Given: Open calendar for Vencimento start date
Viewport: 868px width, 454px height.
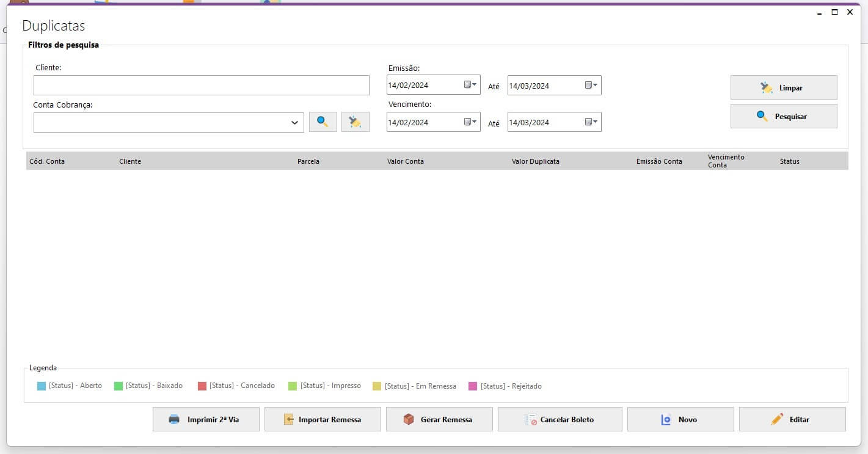Looking at the screenshot, I should (x=470, y=122).
